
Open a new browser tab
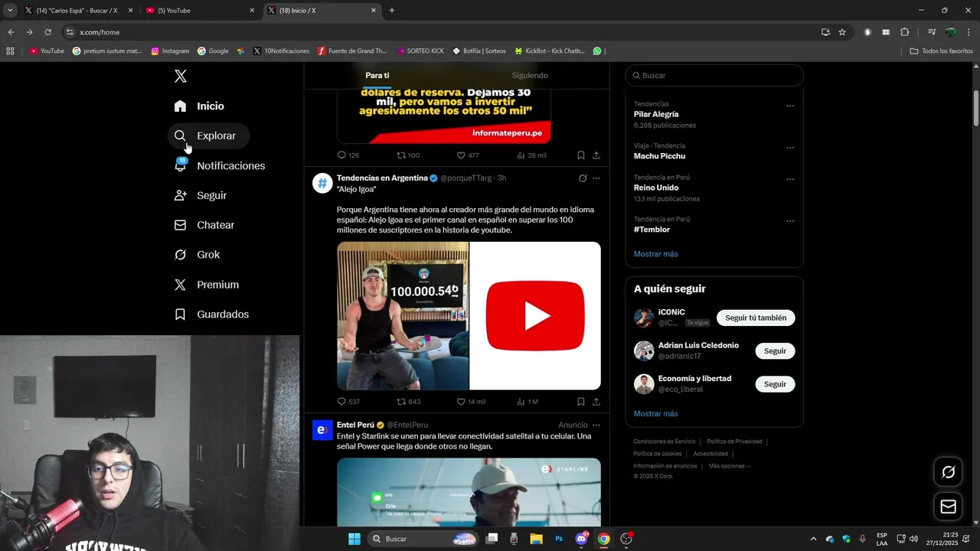point(392,11)
